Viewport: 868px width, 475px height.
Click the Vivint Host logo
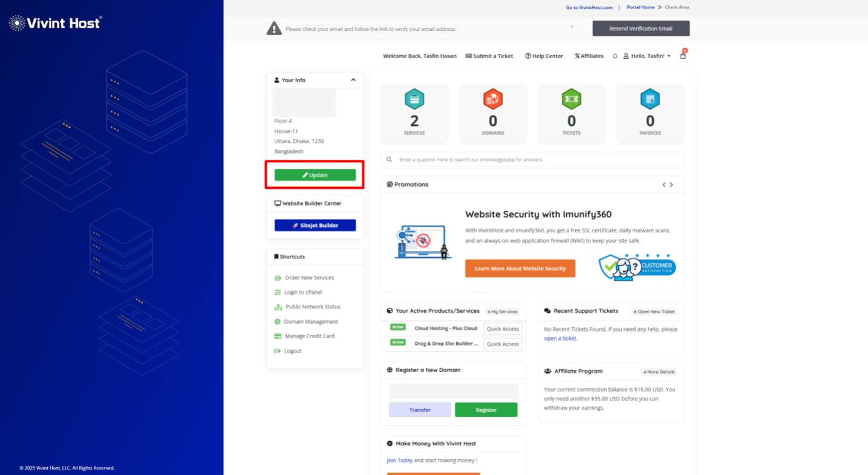pyautogui.click(x=56, y=23)
